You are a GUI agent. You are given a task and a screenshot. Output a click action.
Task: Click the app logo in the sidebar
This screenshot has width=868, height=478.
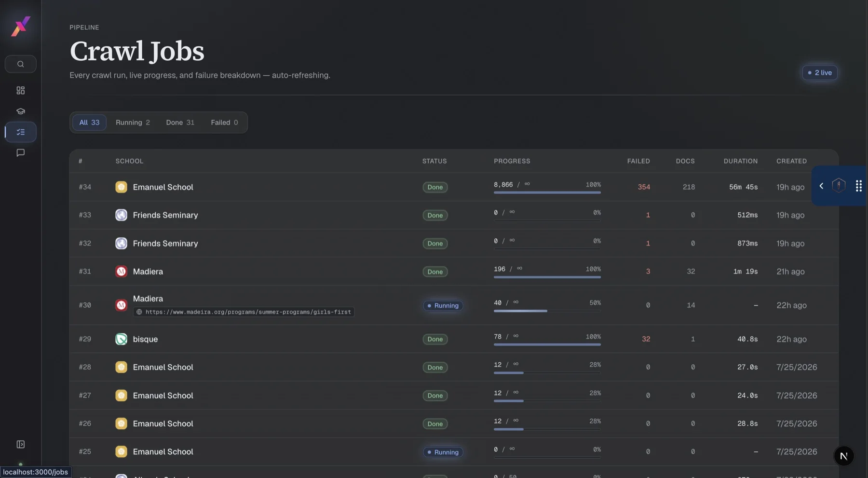21,26
